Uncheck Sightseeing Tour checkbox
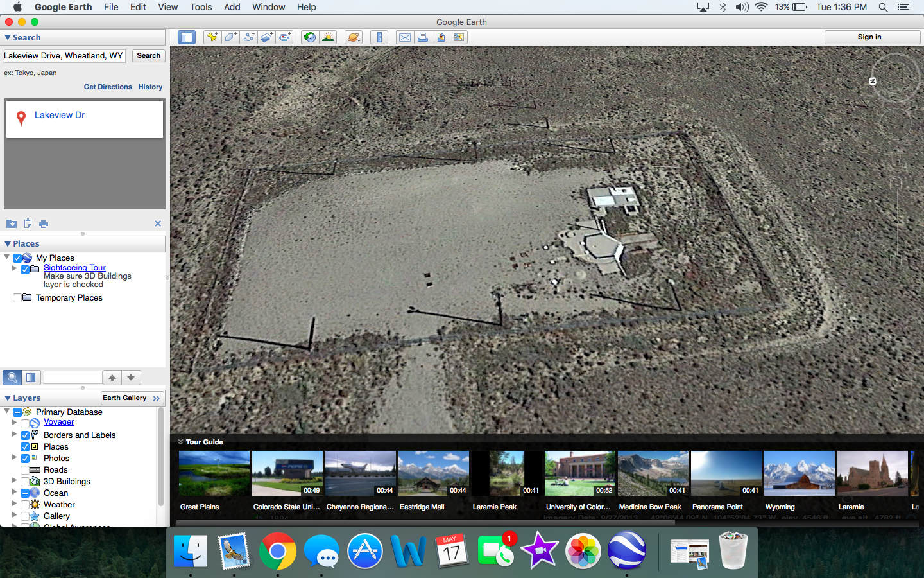 (25, 270)
